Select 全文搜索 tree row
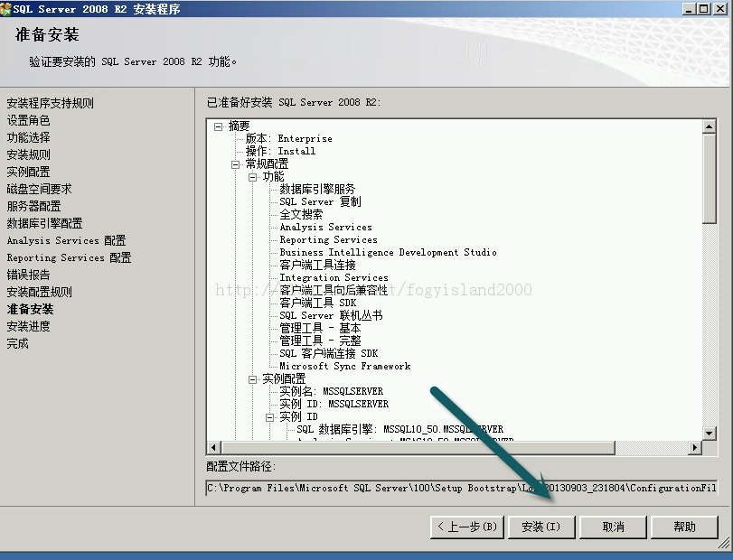733x560 pixels. click(x=301, y=214)
